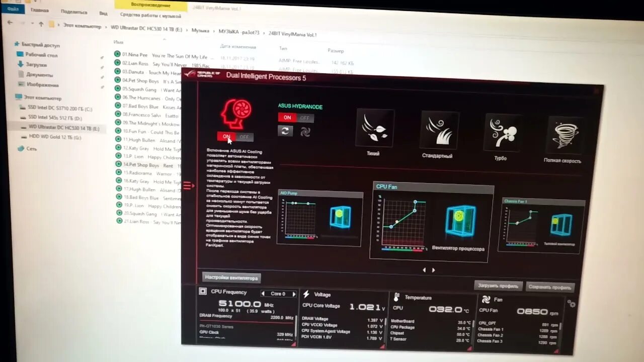Turn ASUS HYDRANODE OFF
The image size is (644, 362).
coord(305,118)
